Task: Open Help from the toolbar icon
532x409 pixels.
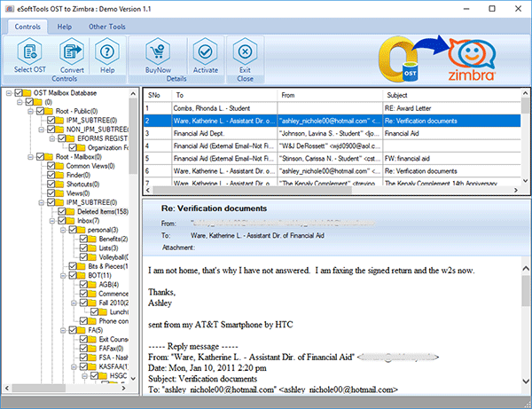Action: [x=107, y=52]
